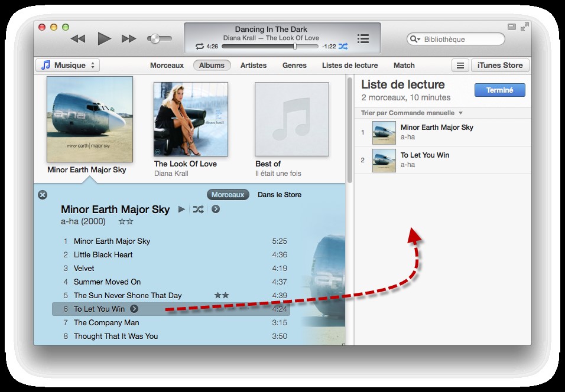The height and width of the screenshot is (392, 565).
Task: Adjust the volume slider knob
Action: pyautogui.click(x=155, y=39)
